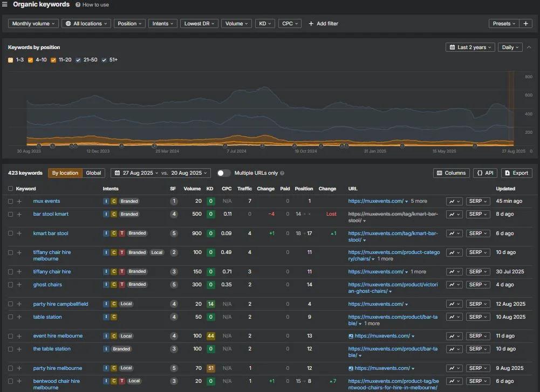Click the Add filter button
Screen dimensions: 540x392
pos(323,23)
